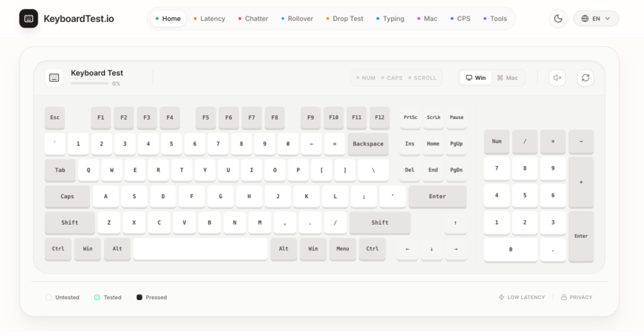Switch the layout to Mac
The height and width of the screenshot is (336, 644).
tap(508, 78)
